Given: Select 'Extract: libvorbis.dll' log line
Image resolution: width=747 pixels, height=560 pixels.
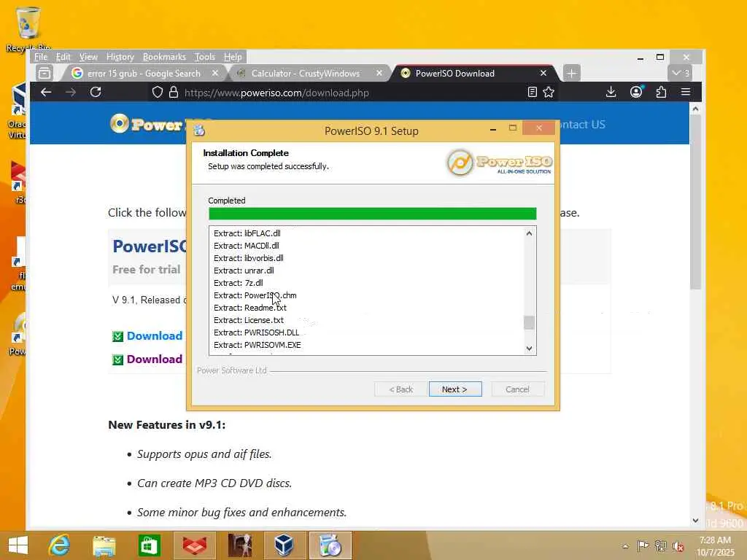Looking at the screenshot, I should 248,258.
